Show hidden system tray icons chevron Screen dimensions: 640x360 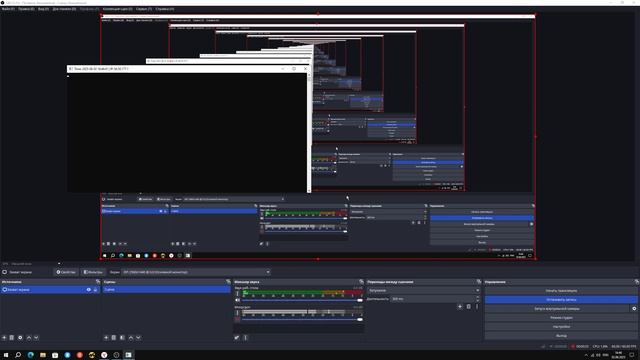(586, 355)
